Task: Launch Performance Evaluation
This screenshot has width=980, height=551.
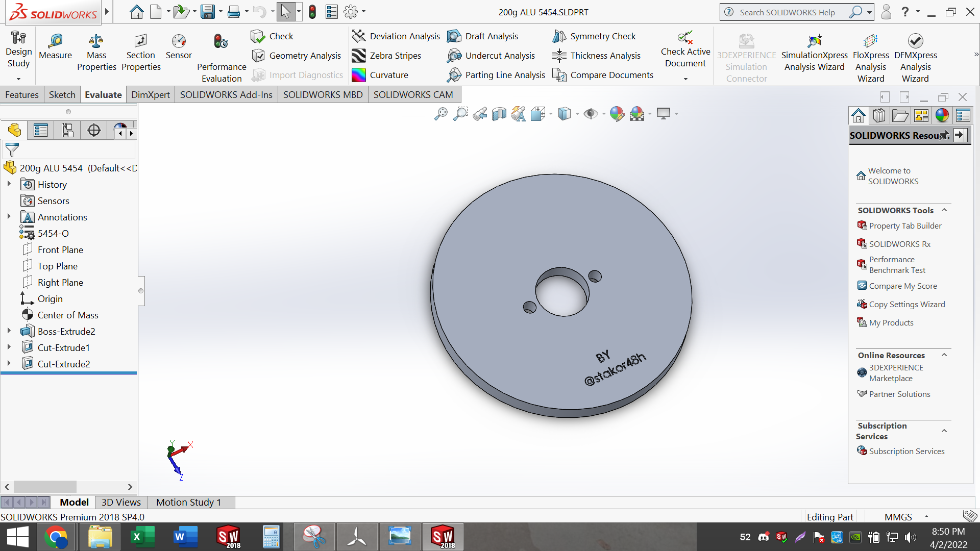Action: click(222, 58)
